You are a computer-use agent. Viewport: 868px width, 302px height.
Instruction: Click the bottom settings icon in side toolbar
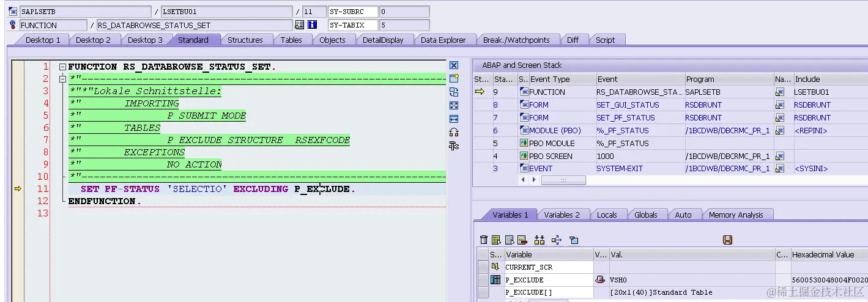[x=454, y=145]
